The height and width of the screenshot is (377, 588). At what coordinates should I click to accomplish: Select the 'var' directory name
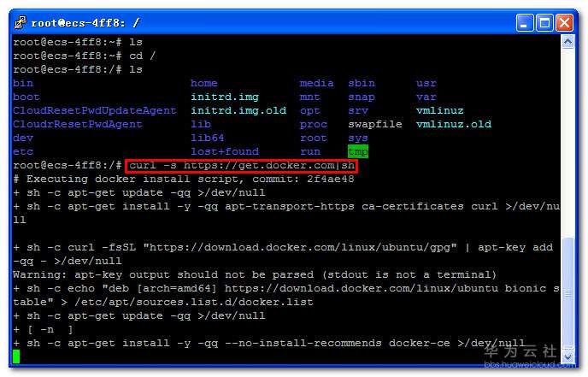426,97
